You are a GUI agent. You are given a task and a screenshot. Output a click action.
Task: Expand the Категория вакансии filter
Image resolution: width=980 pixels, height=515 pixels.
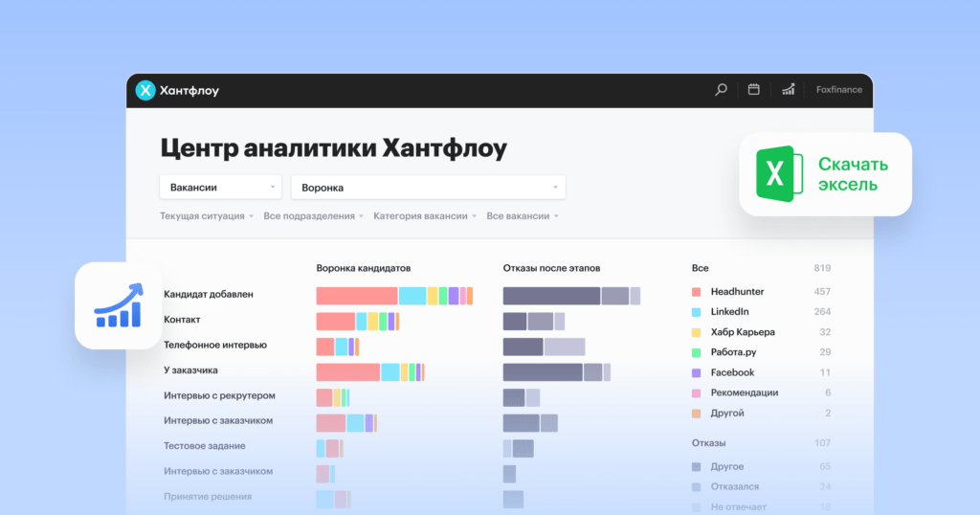click(x=425, y=216)
